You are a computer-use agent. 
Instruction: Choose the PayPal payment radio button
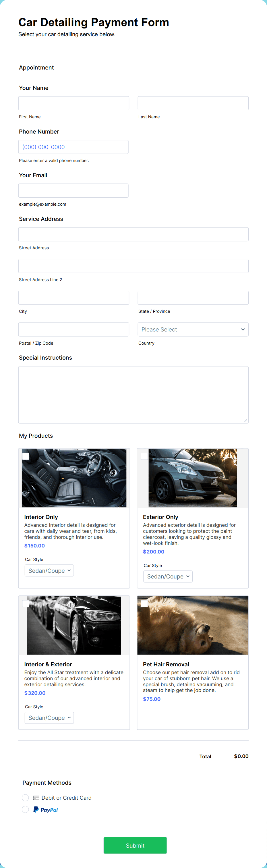[25, 809]
